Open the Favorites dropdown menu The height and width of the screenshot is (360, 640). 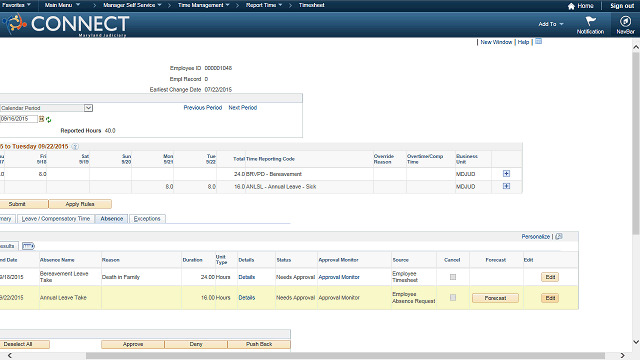coord(16,5)
